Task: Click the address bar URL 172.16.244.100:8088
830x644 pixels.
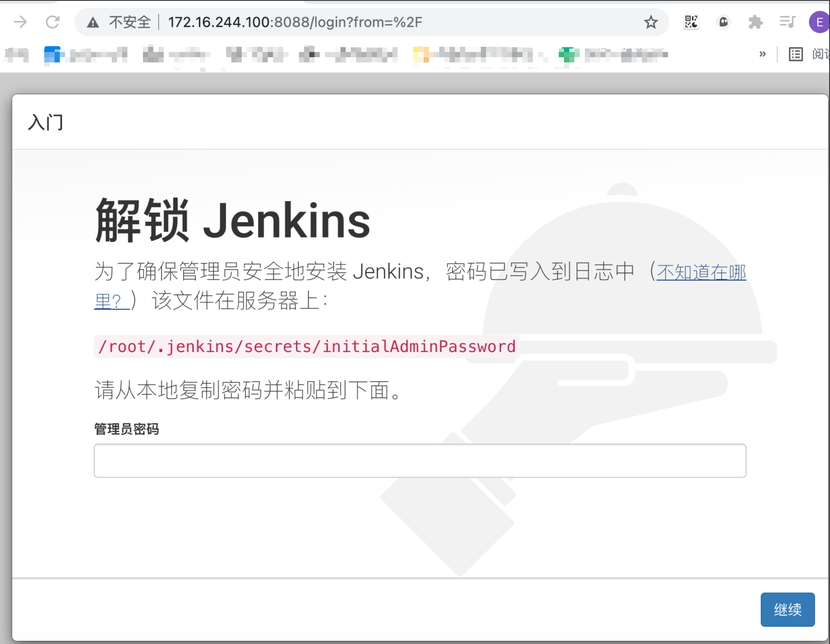Action: click(x=295, y=22)
